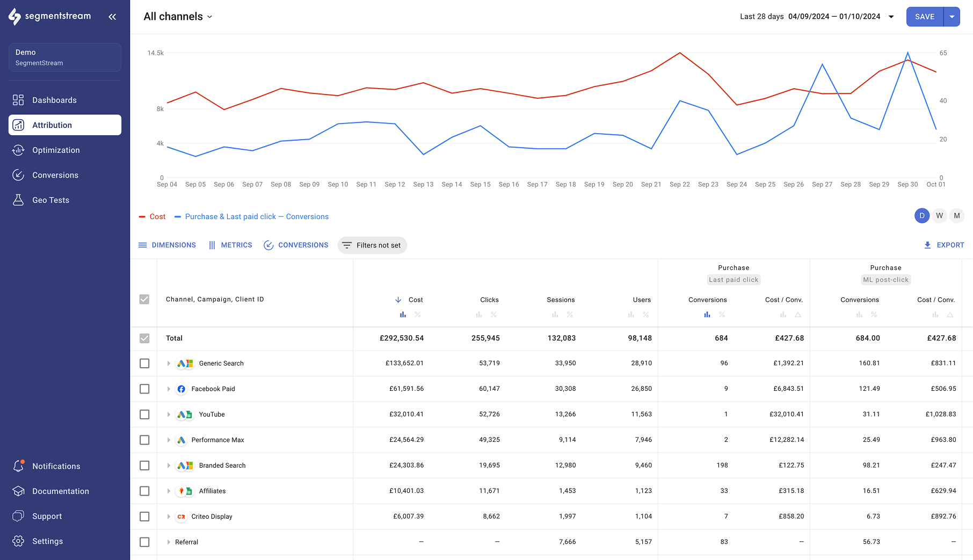Click the Dashboards grid icon
973x560 pixels.
coord(18,100)
